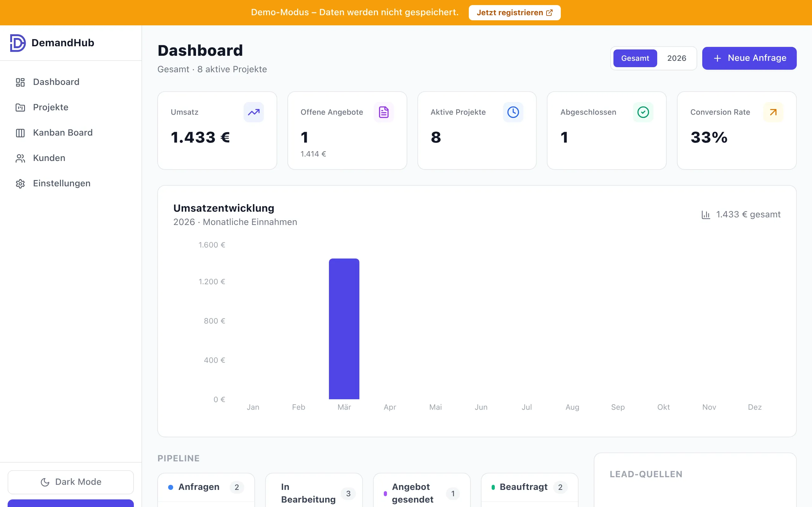Open Einstellungen with the gear icon
This screenshot has height=507, width=812.
pos(20,183)
